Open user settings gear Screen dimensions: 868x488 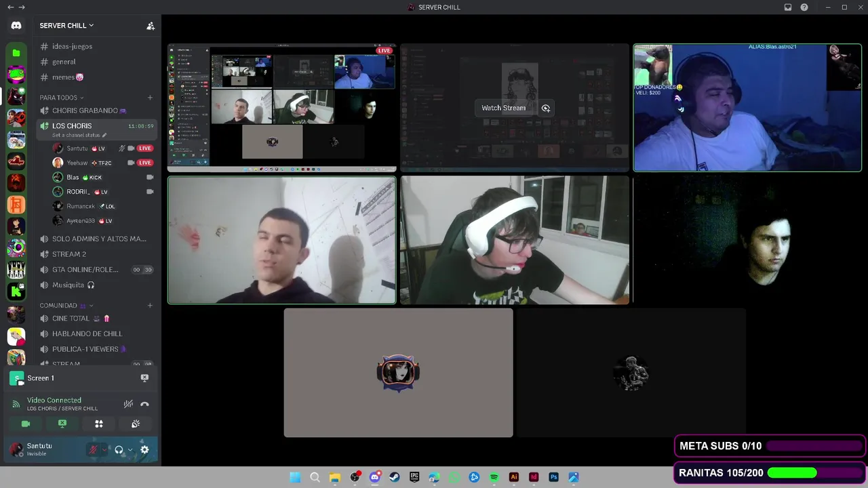144,449
